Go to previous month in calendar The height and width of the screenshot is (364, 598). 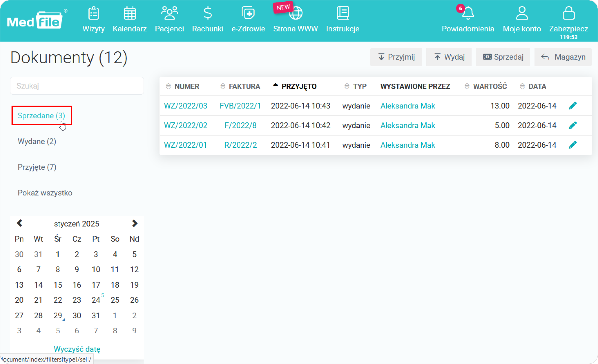click(x=19, y=223)
